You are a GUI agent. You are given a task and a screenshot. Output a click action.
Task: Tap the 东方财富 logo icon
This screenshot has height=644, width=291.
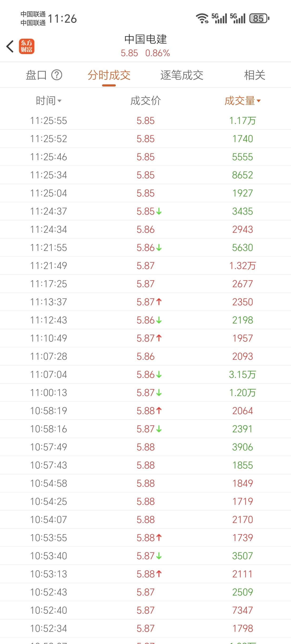point(27,47)
